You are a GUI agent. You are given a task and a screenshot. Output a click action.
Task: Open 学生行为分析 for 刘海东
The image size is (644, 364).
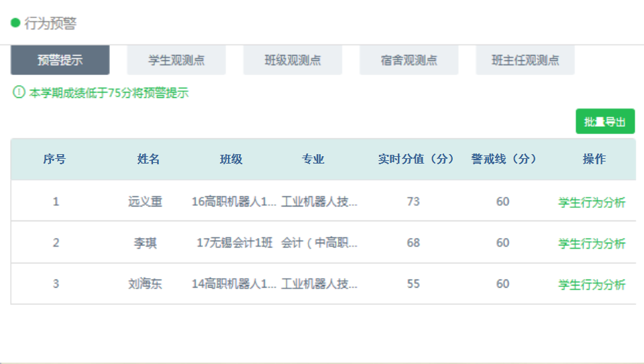pos(592,285)
